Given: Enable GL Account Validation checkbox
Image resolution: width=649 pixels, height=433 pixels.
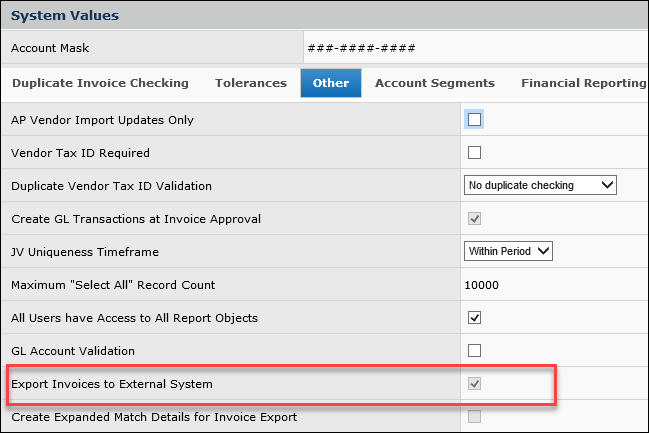Looking at the screenshot, I should pyautogui.click(x=475, y=351).
